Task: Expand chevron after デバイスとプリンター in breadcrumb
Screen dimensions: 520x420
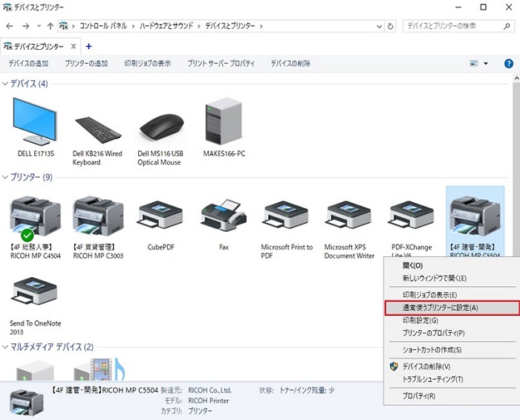Action: [x=261, y=26]
